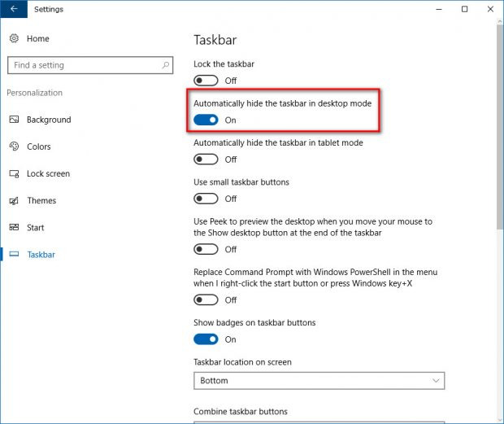Open the Start settings page
504x424 pixels.
(x=35, y=228)
